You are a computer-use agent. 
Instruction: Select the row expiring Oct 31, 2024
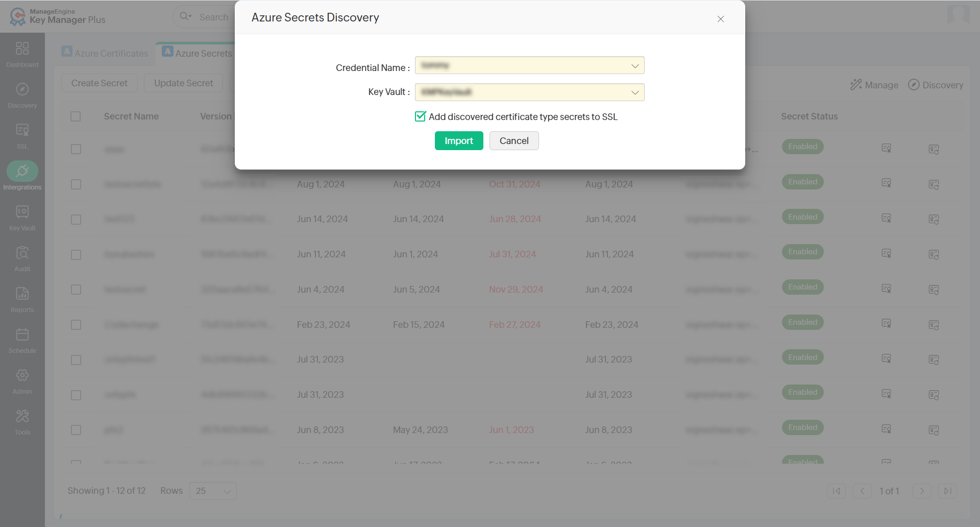point(76,184)
